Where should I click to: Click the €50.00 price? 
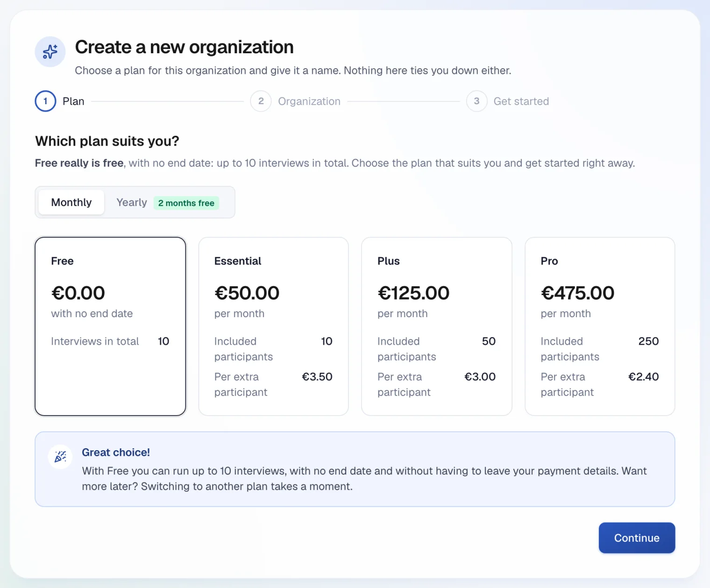[247, 293]
